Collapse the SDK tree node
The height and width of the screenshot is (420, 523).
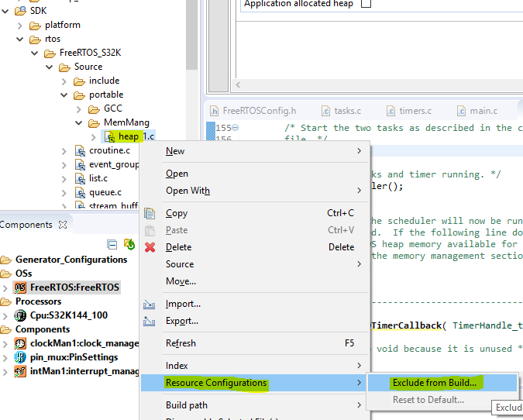[5, 11]
